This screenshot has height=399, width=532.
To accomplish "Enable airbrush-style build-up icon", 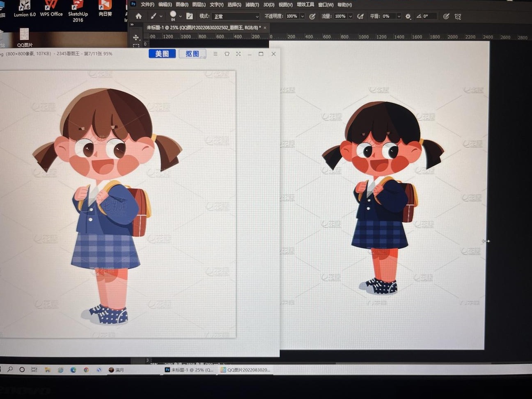I will [x=360, y=16].
